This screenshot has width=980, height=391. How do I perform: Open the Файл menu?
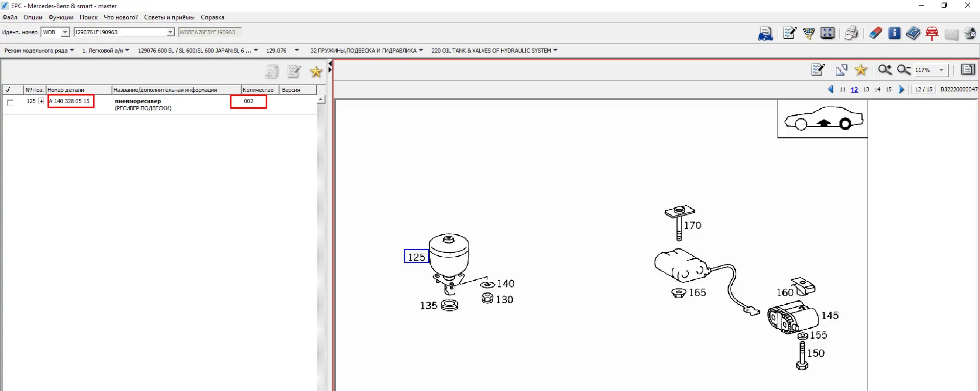tap(10, 17)
